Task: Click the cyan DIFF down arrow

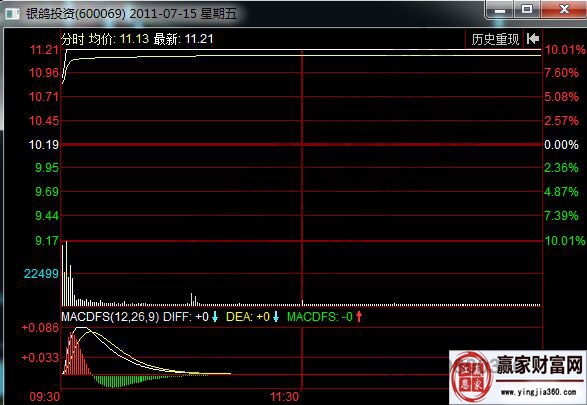Action: click(215, 317)
